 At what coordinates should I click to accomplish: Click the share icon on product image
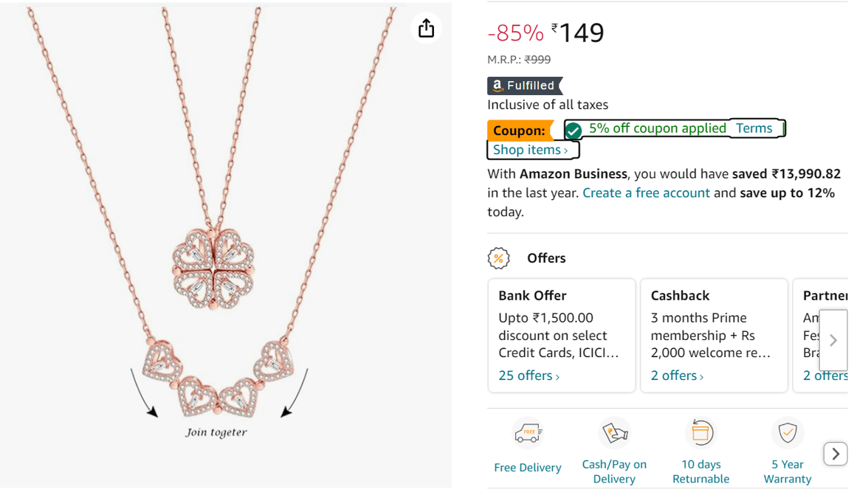tap(426, 29)
